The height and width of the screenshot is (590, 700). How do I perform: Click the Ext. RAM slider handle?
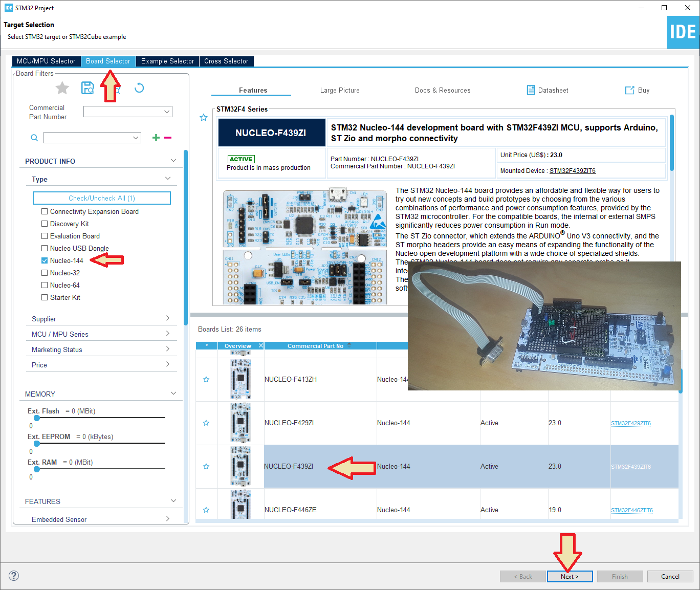tap(37, 469)
